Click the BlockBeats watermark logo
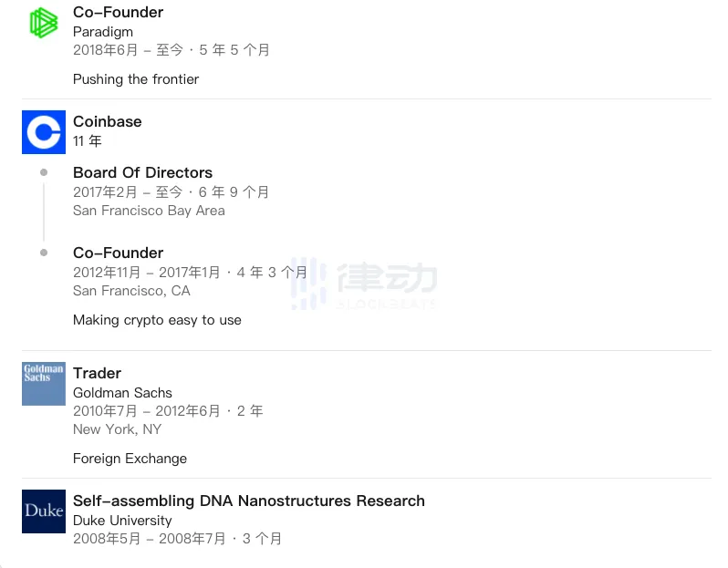Screen dimensions: 728x568 click(364, 284)
